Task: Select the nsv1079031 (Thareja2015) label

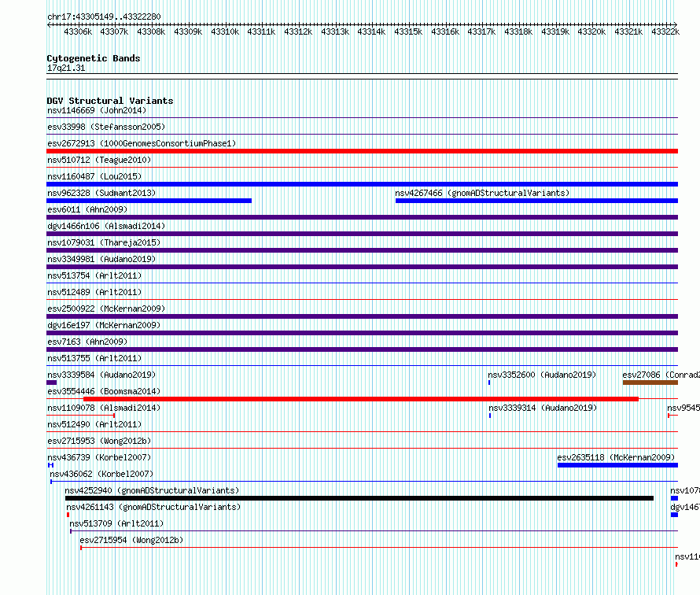Action: click(x=104, y=242)
